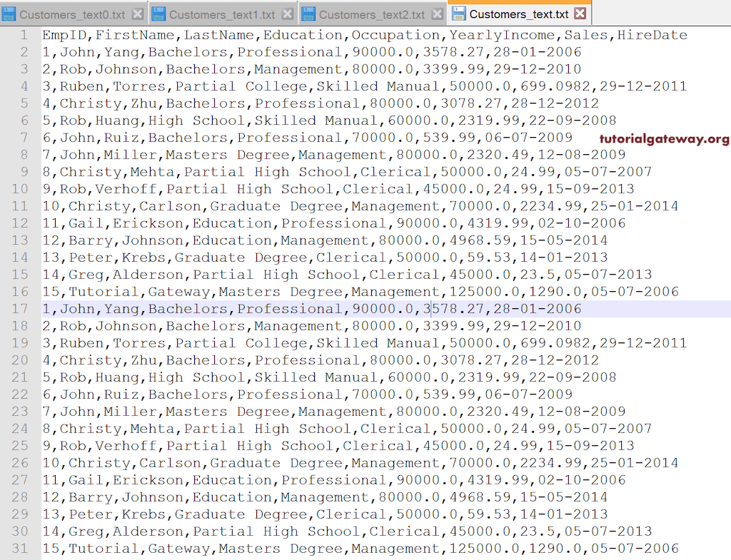Viewport: 731px width, 560px height.
Task: Click line 5 Christy Zhu record
Action: point(321,103)
